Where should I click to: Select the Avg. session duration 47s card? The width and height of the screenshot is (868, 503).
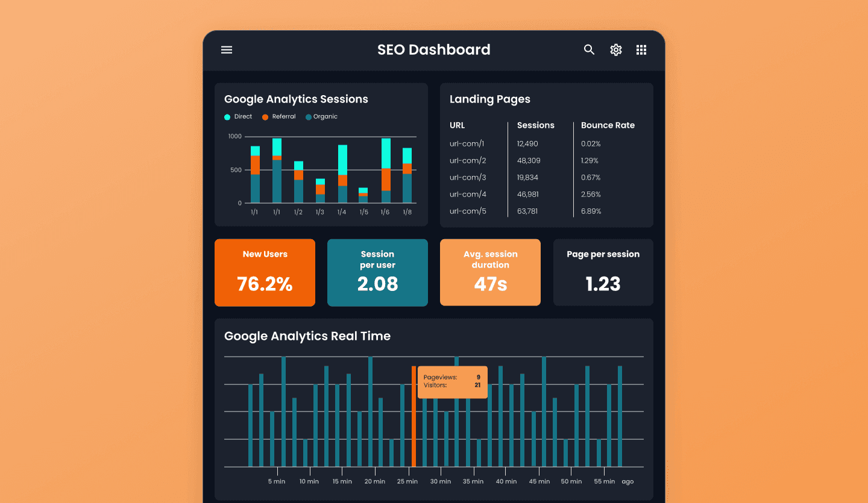[x=490, y=272]
